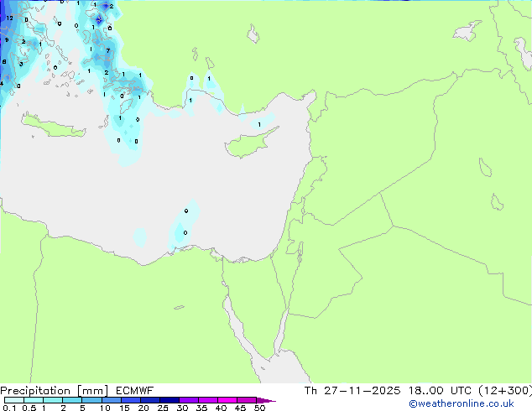Click the 5–10 mm legend color swatch
Image resolution: width=532 pixels, height=411 pixels.
point(91,400)
